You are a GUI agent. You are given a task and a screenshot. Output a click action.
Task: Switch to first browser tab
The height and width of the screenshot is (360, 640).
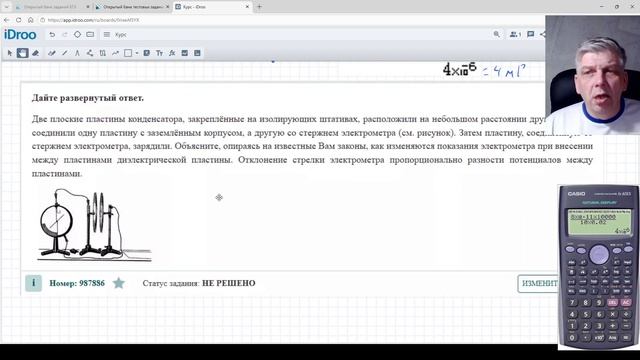pos(51,7)
